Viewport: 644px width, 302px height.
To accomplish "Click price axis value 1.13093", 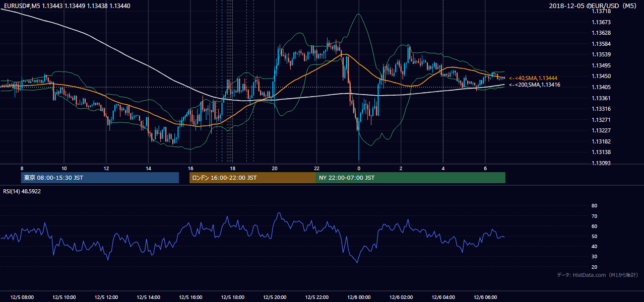I will [601, 163].
